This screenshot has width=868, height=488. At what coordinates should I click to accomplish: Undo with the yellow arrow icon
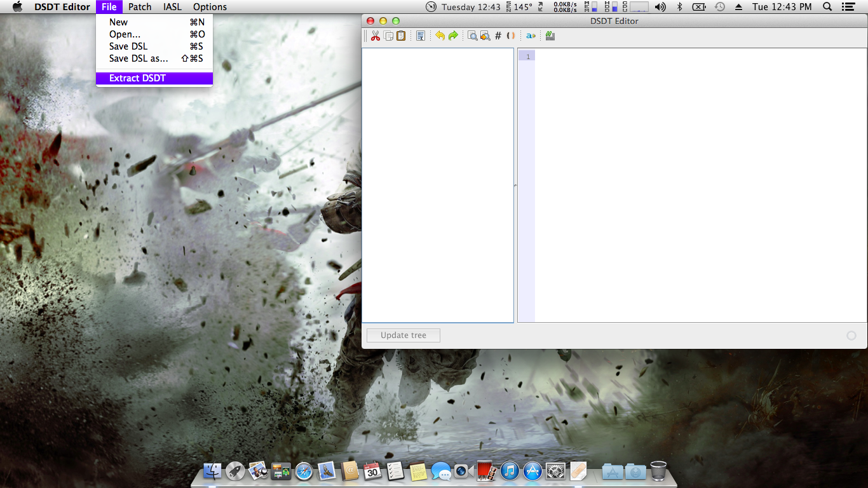tap(440, 36)
